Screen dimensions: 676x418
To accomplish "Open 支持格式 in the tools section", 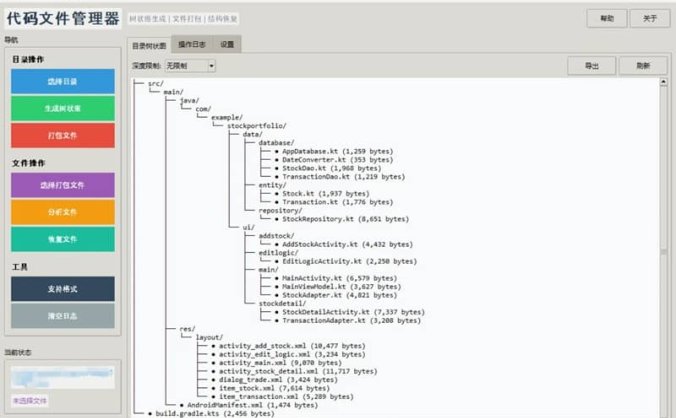I will click(x=62, y=289).
